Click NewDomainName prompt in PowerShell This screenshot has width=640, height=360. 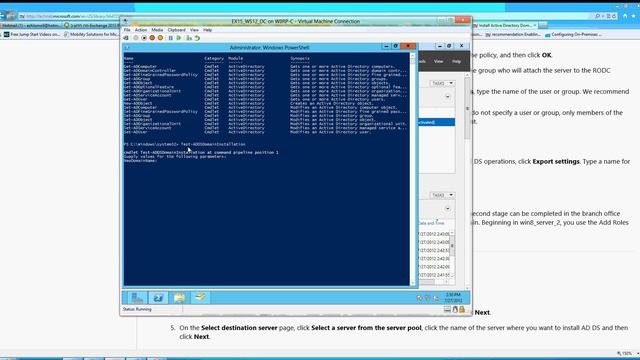click(140, 160)
